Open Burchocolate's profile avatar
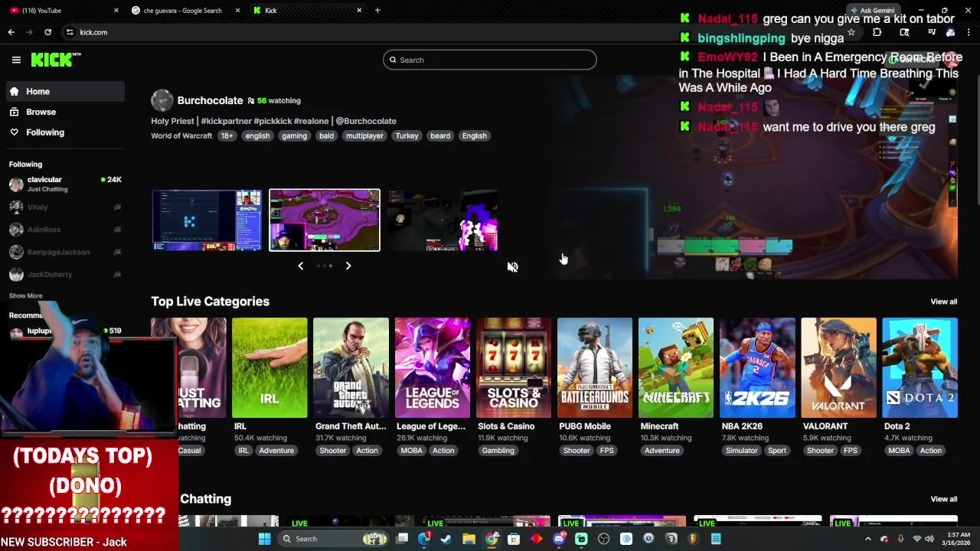 point(162,100)
